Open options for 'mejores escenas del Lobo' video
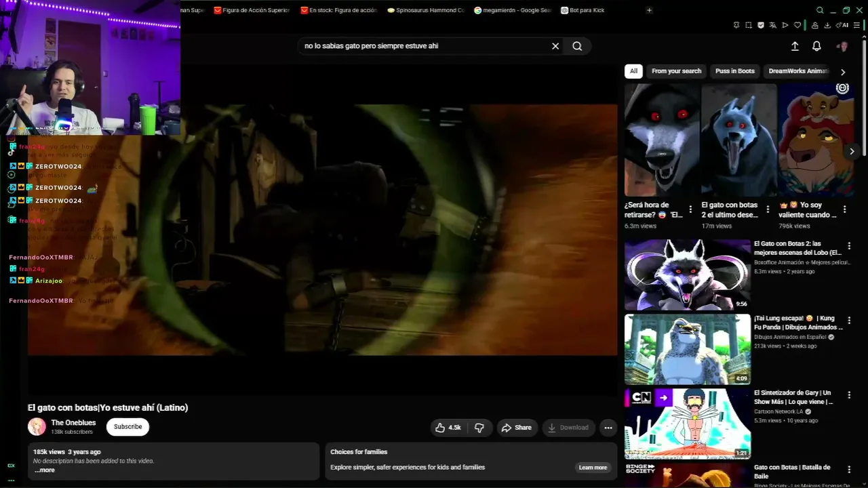Viewport: 868px width, 488px height. click(x=849, y=246)
